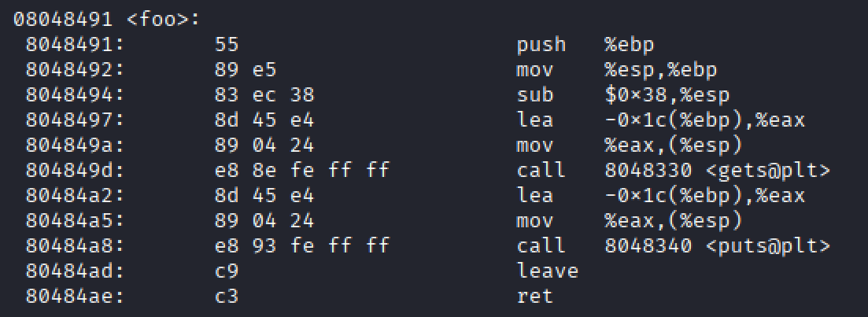Click the bytes e8 93 fe ff ff
The width and height of the screenshot is (868, 317).
tap(301, 245)
